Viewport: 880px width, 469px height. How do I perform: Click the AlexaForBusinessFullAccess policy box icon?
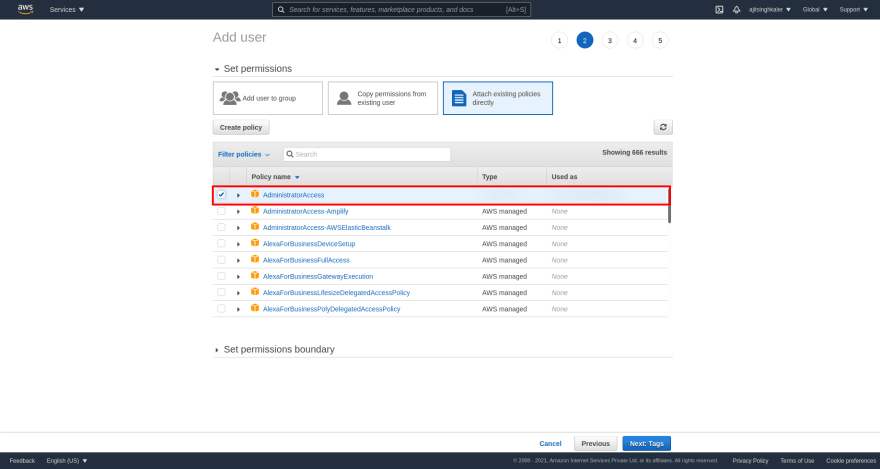click(255, 260)
